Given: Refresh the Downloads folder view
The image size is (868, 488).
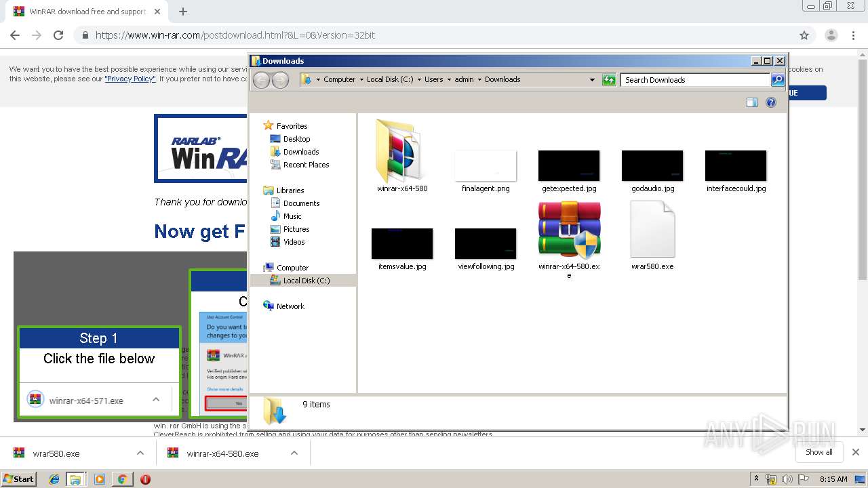Looking at the screenshot, I should 609,80.
